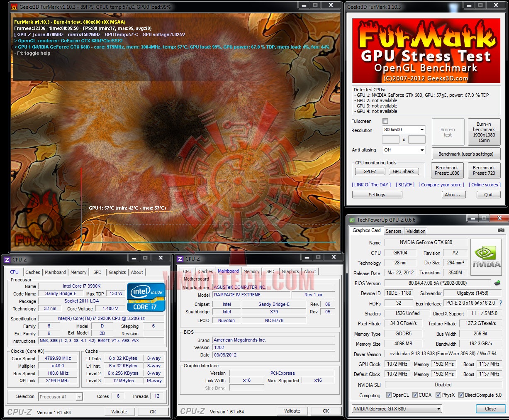This screenshot has height=420, width=509.
Task: Click the left CPU-Z window title icon
Action: click(x=7, y=260)
